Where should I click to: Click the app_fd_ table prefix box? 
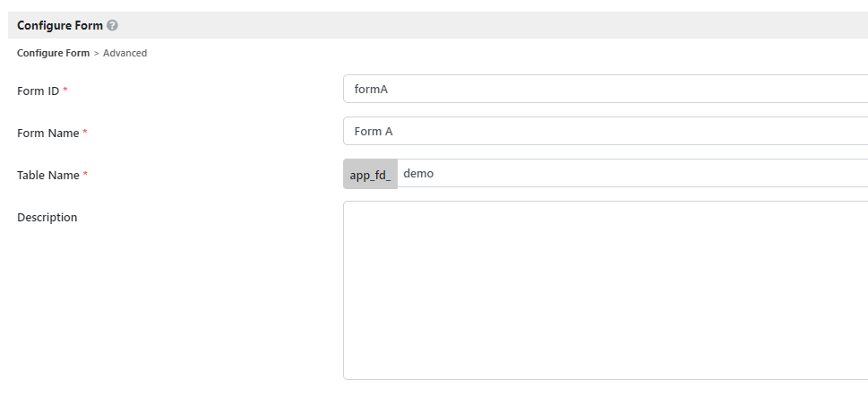tap(370, 174)
